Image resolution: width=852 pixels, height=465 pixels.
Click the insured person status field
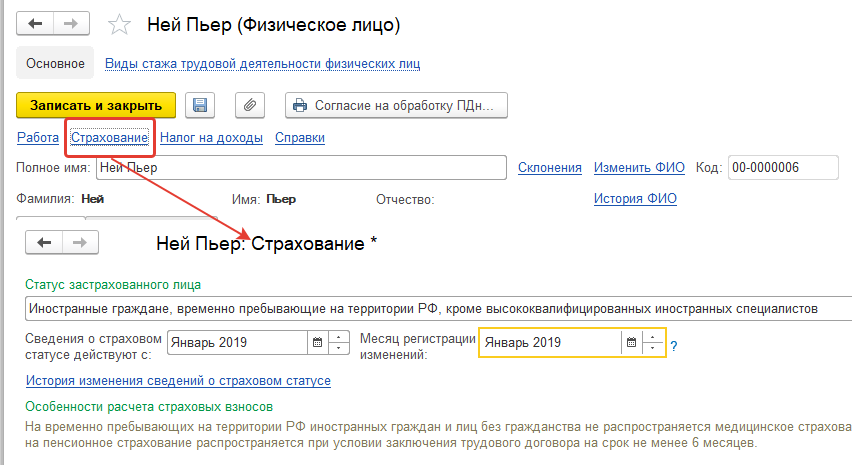[x=430, y=308]
